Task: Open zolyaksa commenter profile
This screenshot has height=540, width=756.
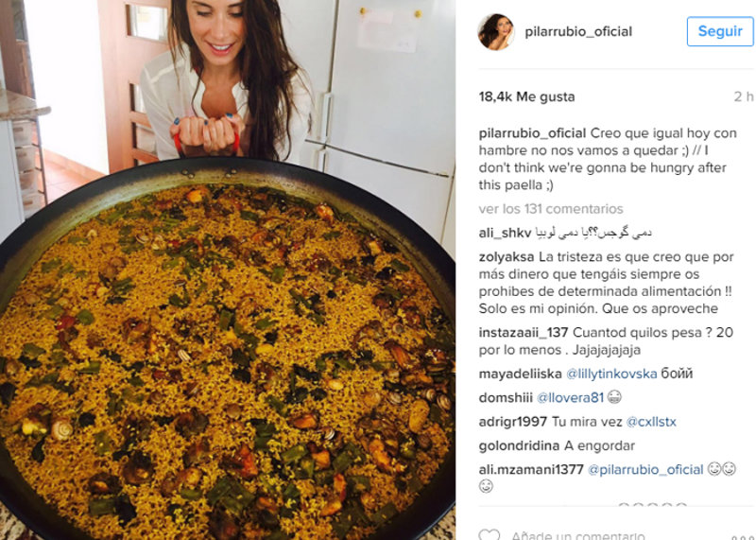Action: point(507,256)
